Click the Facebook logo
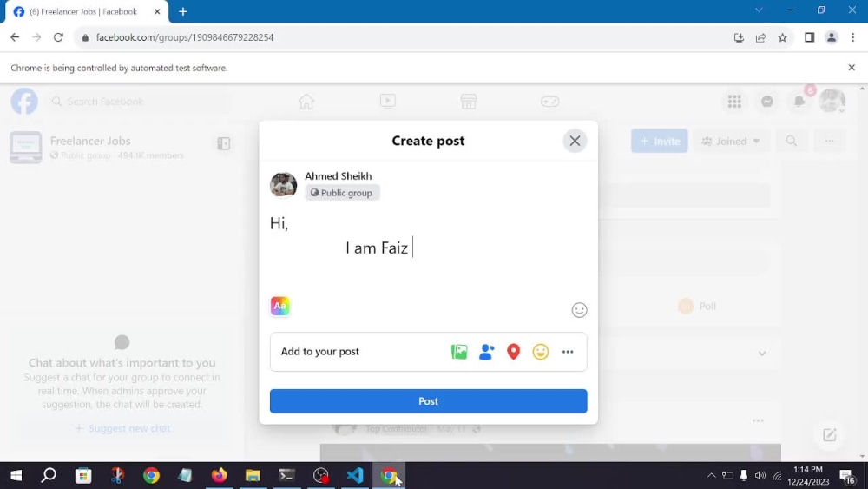Image resolution: width=868 pixels, height=489 pixels. [24, 102]
